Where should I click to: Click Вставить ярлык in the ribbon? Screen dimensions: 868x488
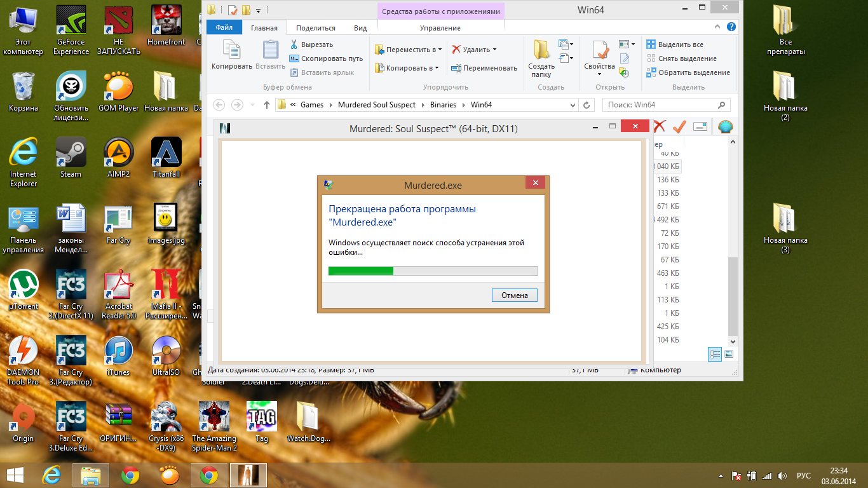(x=322, y=72)
